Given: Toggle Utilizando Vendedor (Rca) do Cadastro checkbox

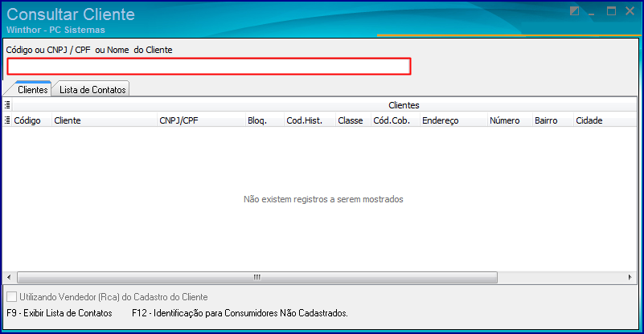Looking at the screenshot, I should point(12,296).
